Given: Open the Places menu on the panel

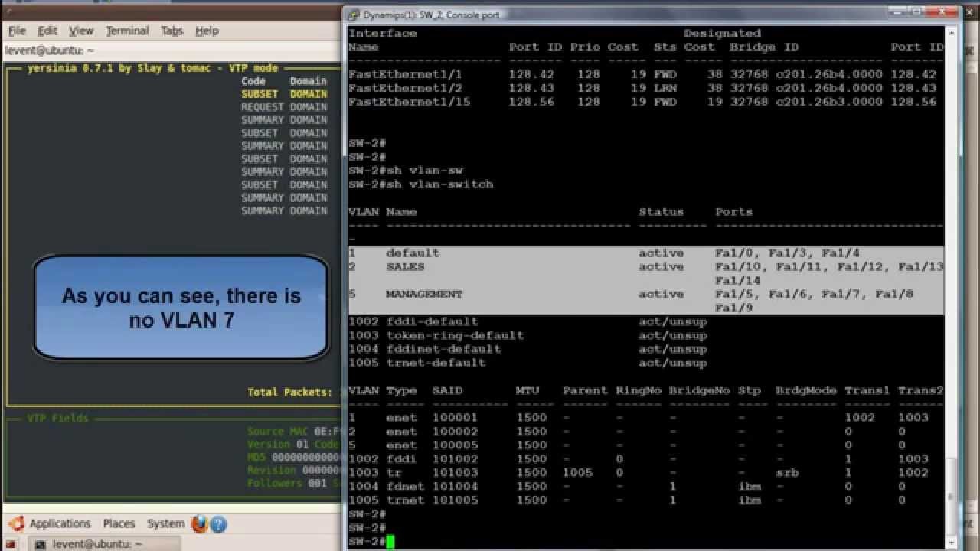Looking at the screenshot, I should pyautogui.click(x=119, y=523).
